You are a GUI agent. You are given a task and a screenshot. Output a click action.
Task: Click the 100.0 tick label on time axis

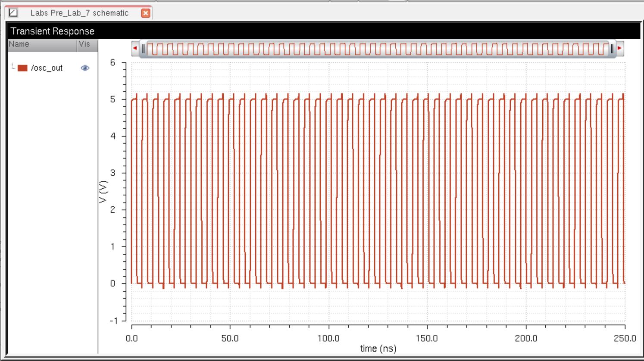click(328, 338)
